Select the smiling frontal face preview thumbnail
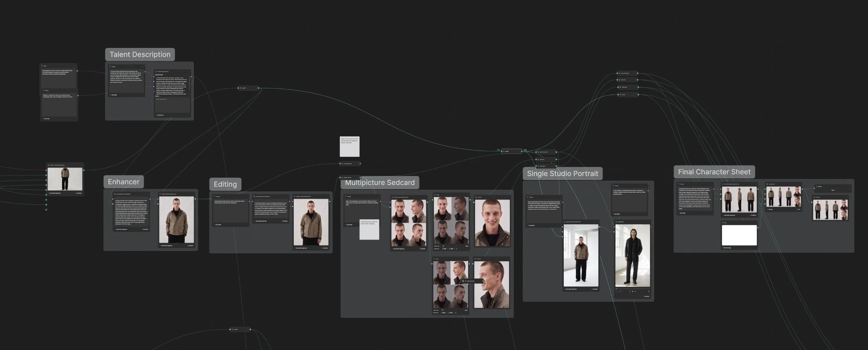 point(492,223)
